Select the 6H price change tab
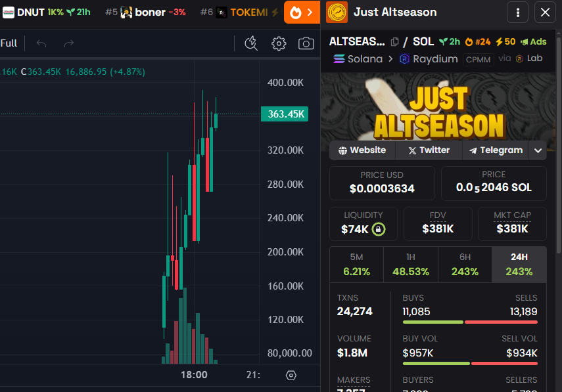This screenshot has width=562, height=392. (465, 265)
